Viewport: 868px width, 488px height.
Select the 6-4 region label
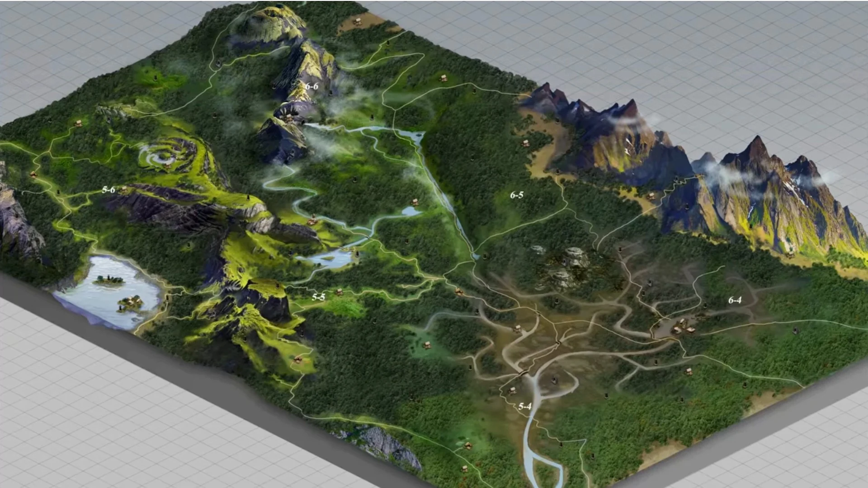735,300
